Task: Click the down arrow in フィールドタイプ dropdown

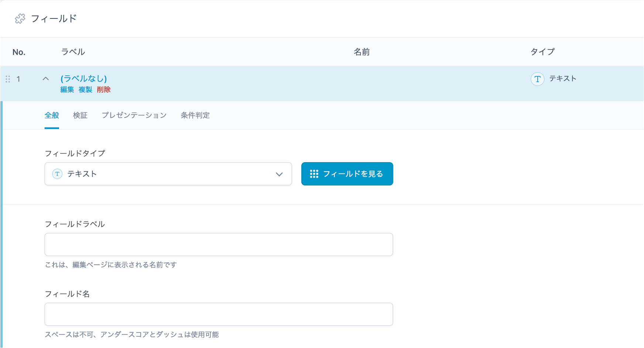Action: pos(279,174)
